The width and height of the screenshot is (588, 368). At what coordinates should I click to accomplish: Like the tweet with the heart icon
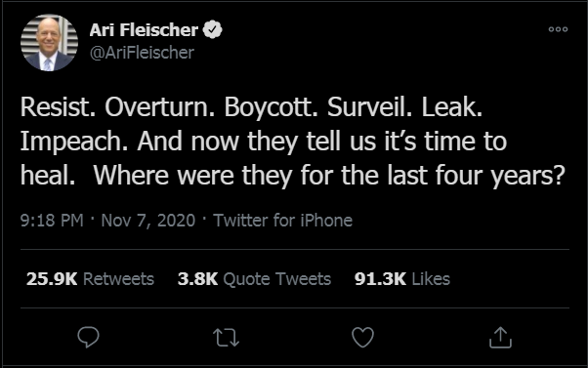point(362,338)
